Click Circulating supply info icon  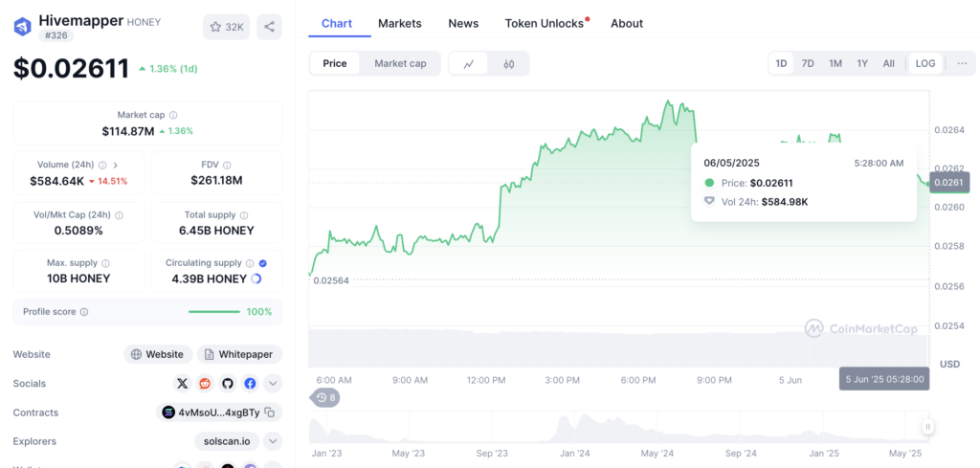(250, 264)
